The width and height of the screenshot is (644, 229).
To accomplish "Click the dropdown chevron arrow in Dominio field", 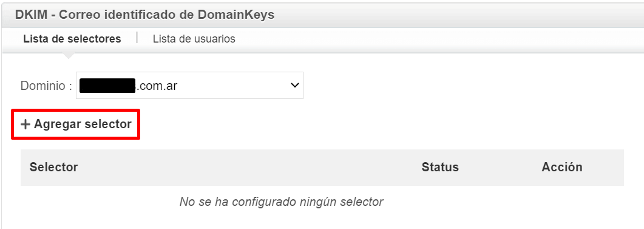I will (294, 86).
